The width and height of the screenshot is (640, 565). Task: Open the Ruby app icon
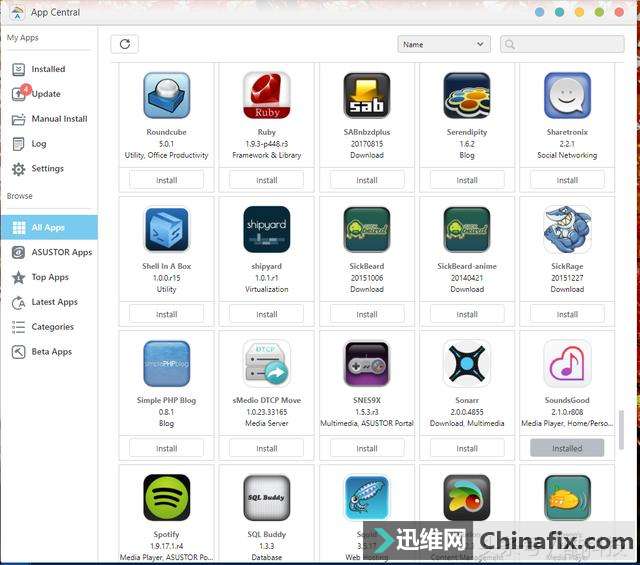coord(266,96)
